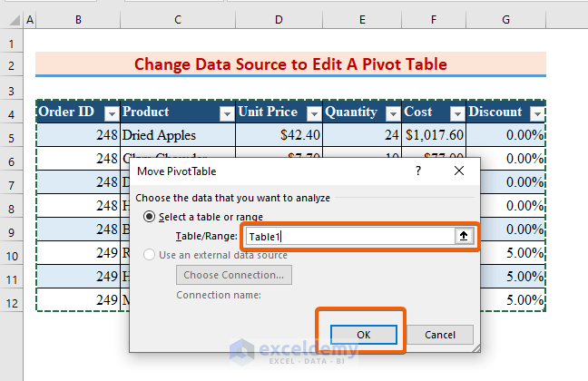Click the select-all corner triangle
This screenshot has height=381, width=588.
(x=13, y=19)
